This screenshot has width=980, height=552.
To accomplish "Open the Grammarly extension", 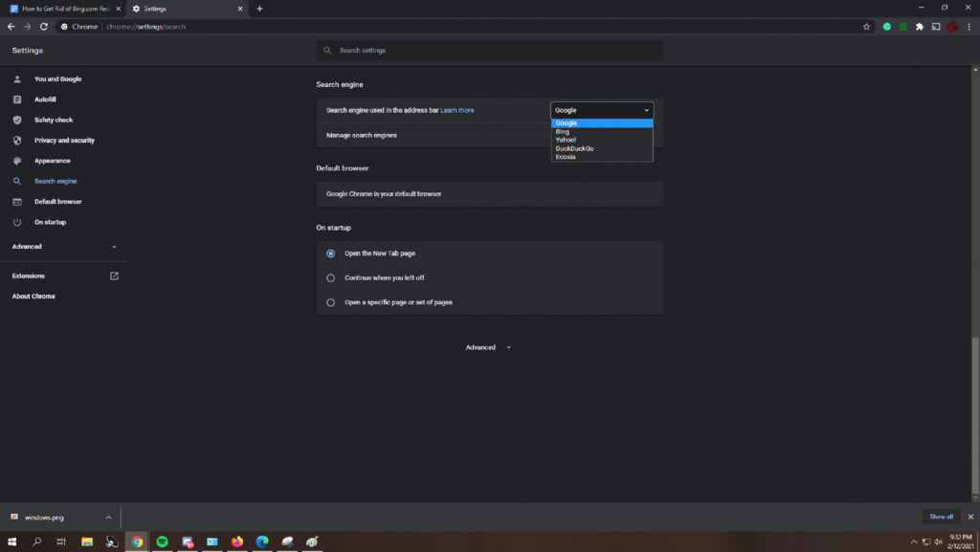I will click(887, 27).
